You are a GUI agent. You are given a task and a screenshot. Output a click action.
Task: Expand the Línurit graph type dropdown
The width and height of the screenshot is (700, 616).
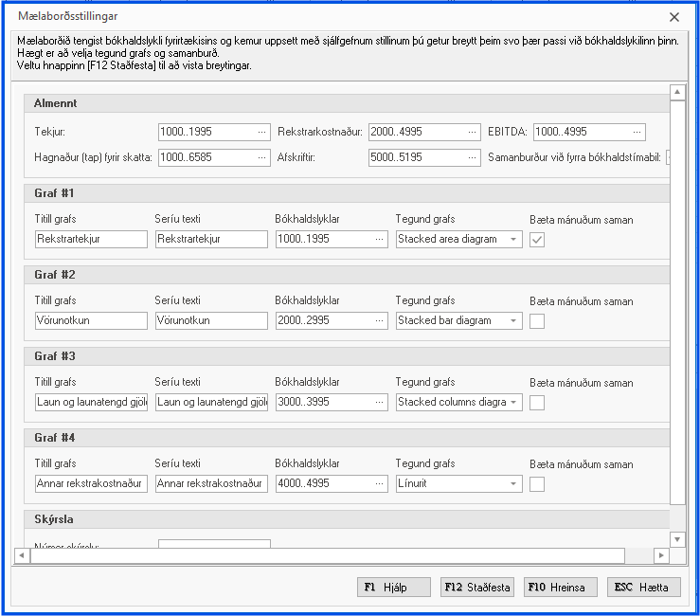513,484
